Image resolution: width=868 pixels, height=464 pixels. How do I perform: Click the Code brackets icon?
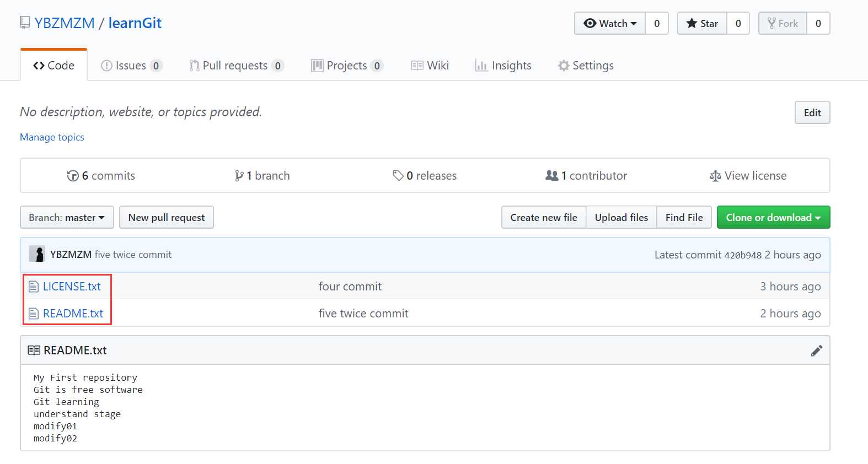39,66
